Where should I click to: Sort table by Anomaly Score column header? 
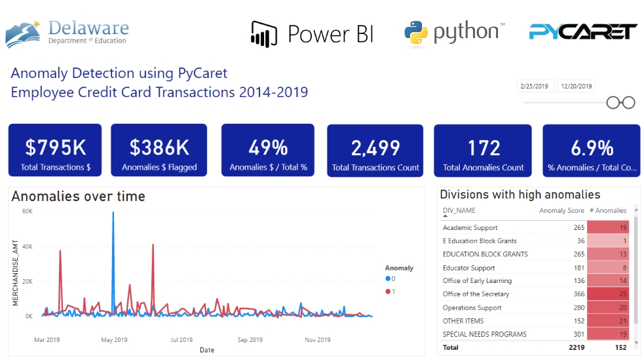point(561,210)
